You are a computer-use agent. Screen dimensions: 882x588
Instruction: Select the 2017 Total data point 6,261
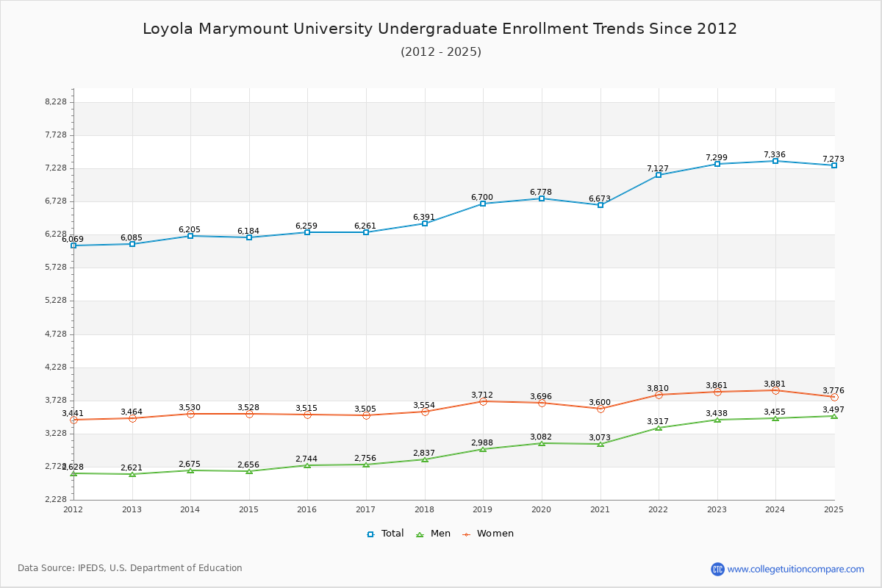coord(366,232)
